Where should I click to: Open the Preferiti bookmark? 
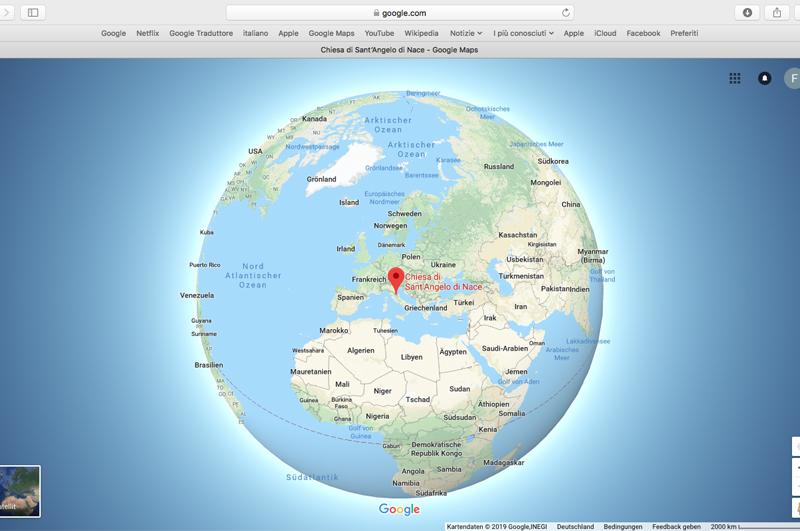(684, 33)
